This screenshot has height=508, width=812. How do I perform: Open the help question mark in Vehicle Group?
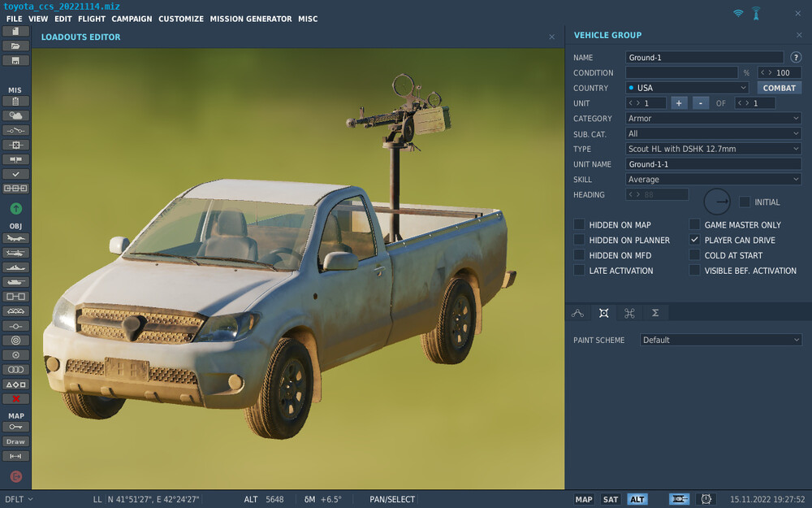pos(796,58)
